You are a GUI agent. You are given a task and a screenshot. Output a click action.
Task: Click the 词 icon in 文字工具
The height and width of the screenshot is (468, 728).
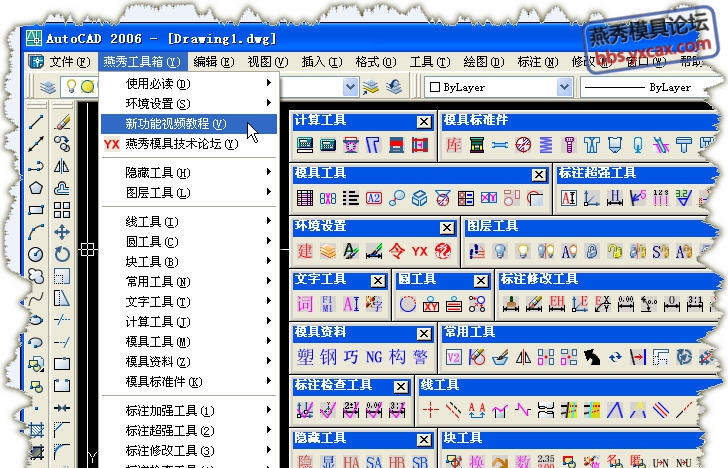click(305, 304)
